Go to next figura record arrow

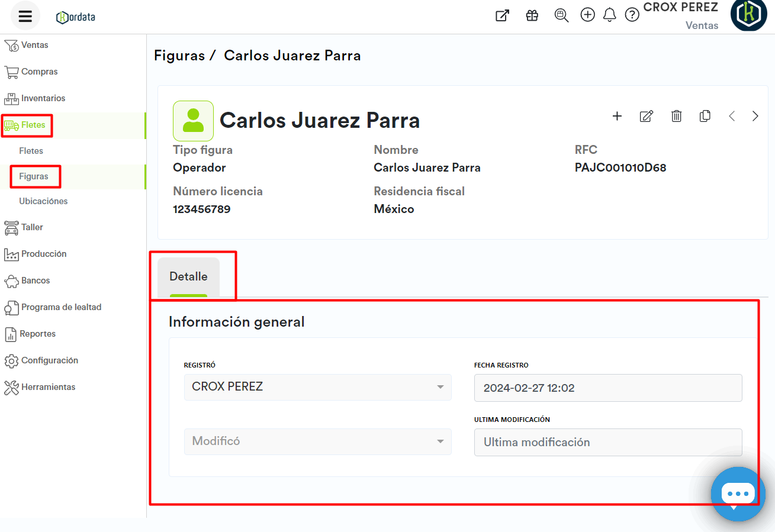tap(755, 116)
